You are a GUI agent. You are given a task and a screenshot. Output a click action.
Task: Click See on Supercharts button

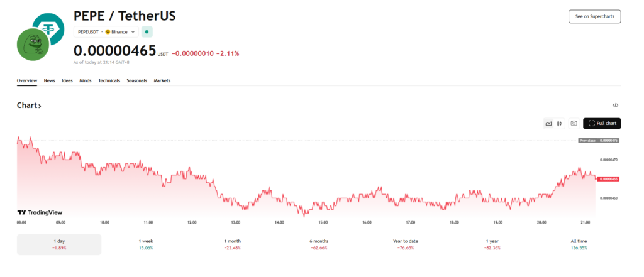point(595,16)
